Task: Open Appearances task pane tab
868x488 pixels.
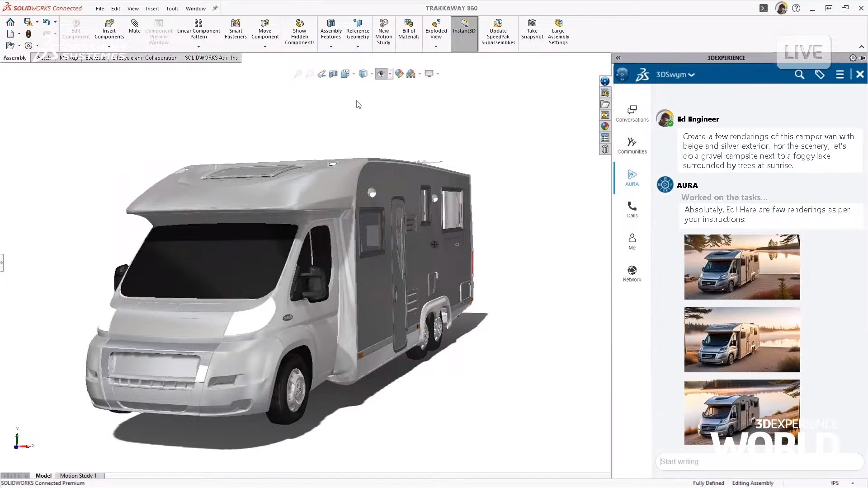Action: (x=605, y=127)
